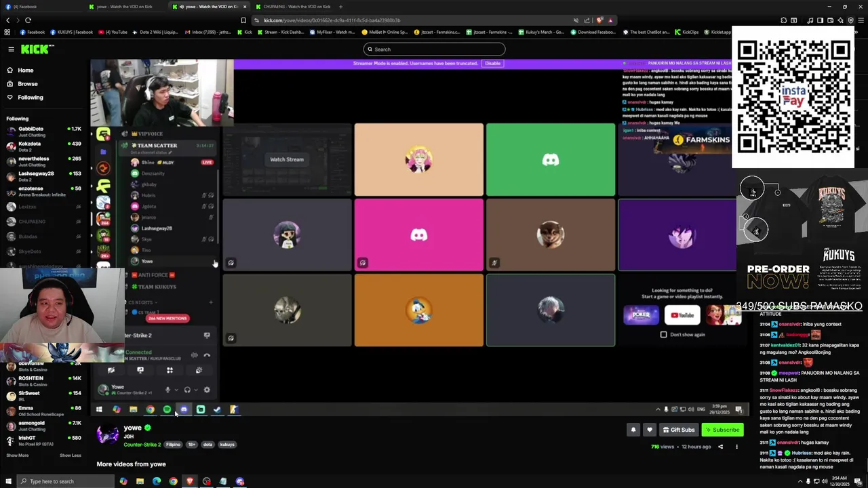Viewport: 868px width, 488px height.
Task: Go back in browser history
Action: pyautogui.click(x=7, y=20)
